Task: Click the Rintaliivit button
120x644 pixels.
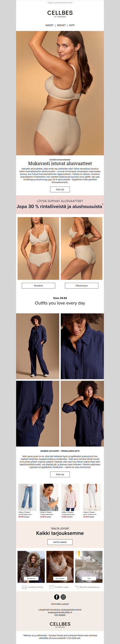Action: tap(38, 285)
